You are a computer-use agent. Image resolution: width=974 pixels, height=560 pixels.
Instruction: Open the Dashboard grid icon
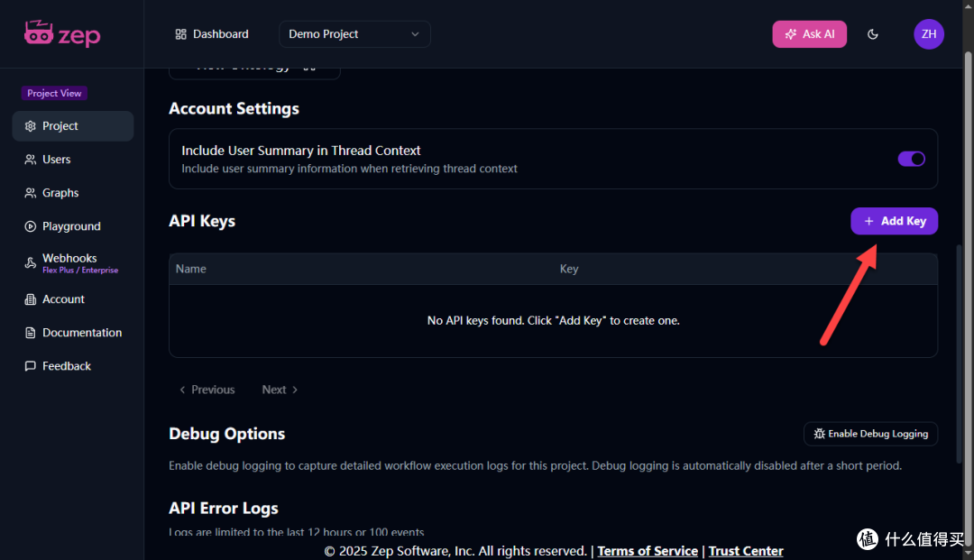[x=180, y=34]
